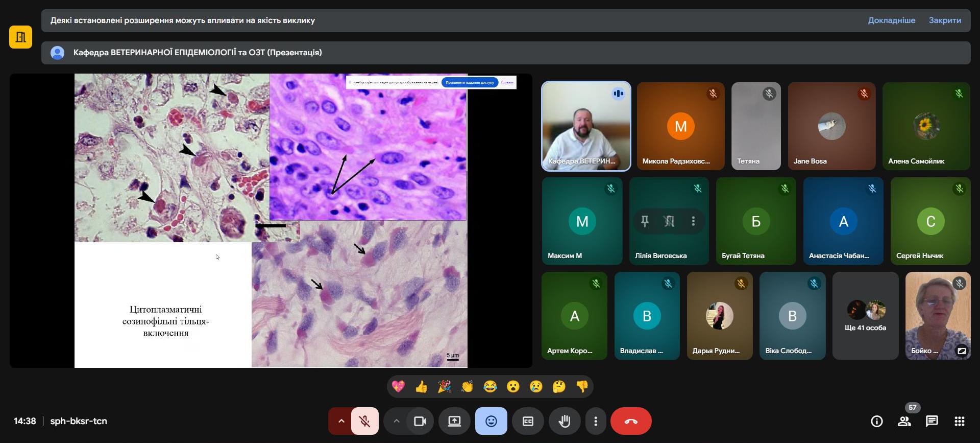Toggle the muted microphone button
Image resolution: width=980 pixels, height=443 pixels.
[365, 421]
